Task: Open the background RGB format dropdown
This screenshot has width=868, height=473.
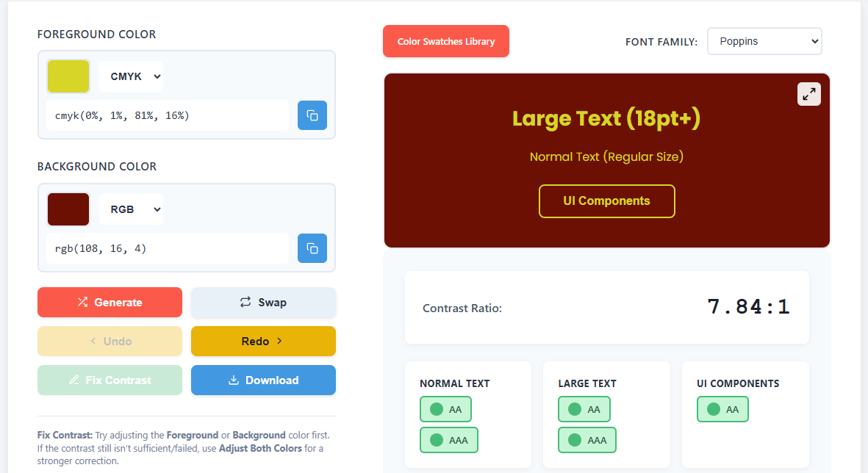Action: click(131, 209)
